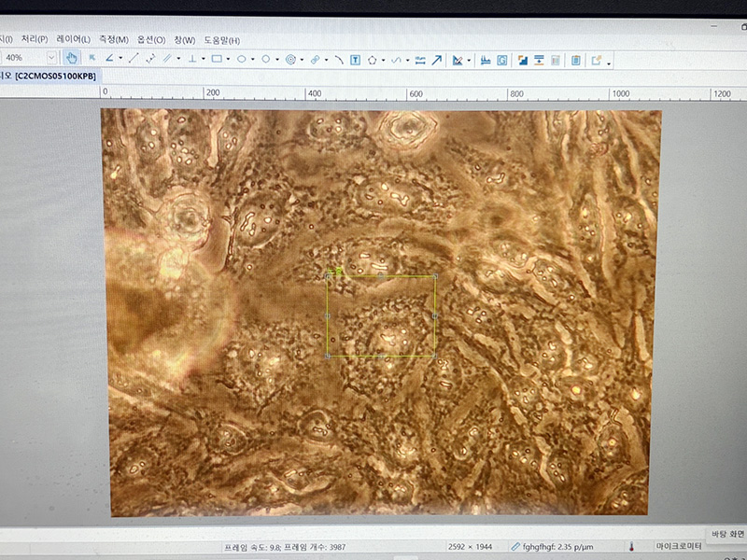Open the 레이어(L) layer menu
The width and height of the screenshot is (747, 560).
click(73, 40)
